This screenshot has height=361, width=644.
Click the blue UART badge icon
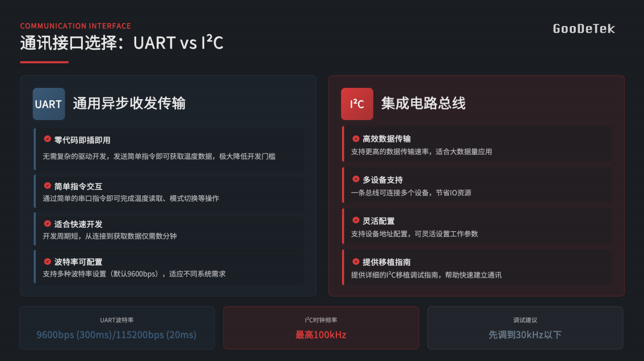[49, 104]
